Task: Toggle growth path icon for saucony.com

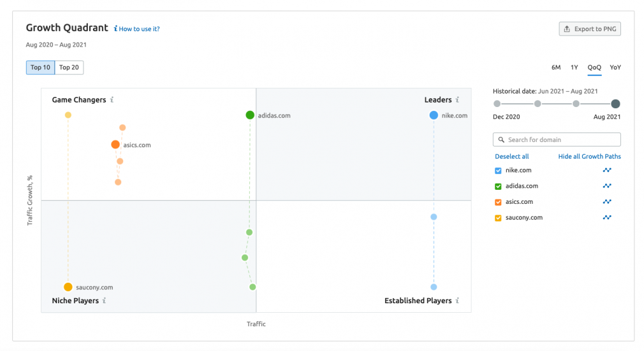Action: [x=606, y=217]
